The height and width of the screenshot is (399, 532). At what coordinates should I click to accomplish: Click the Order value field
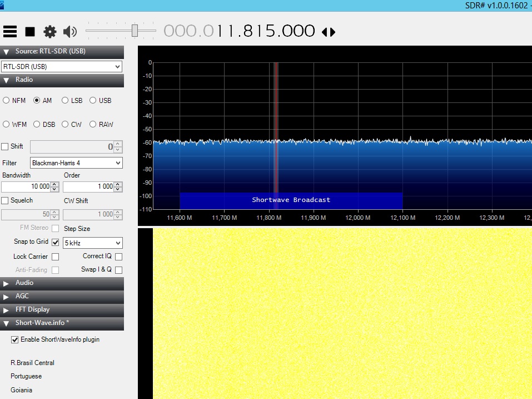click(x=88, y=186)
